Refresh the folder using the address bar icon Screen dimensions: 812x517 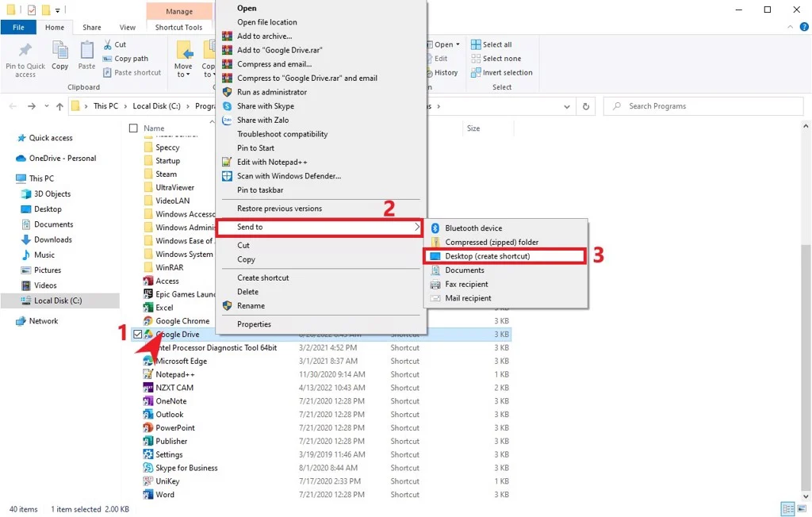coord(585,105)
